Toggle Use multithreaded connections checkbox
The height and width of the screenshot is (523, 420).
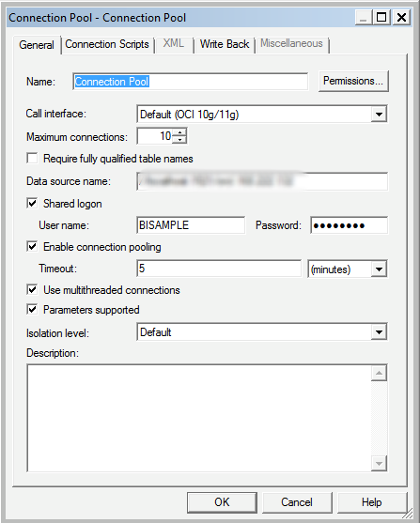pyautogui.click(x=32, y=289)
